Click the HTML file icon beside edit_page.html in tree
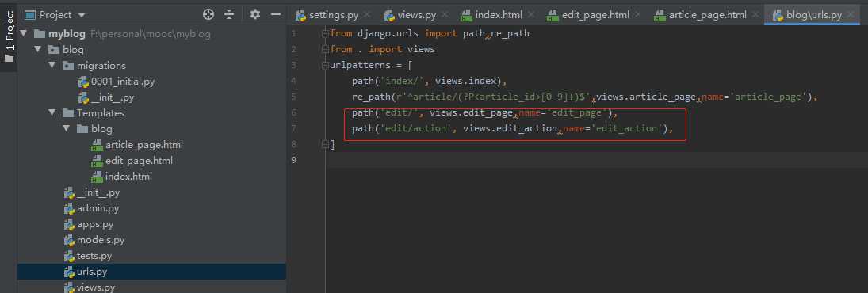868x293 pixels. (x=97, y=161)
